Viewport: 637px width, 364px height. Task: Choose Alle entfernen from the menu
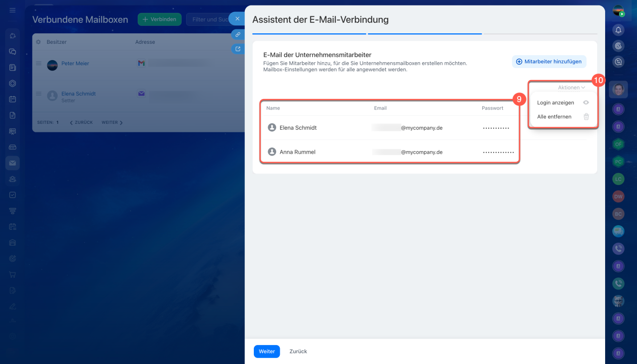(x=554, y=117)
